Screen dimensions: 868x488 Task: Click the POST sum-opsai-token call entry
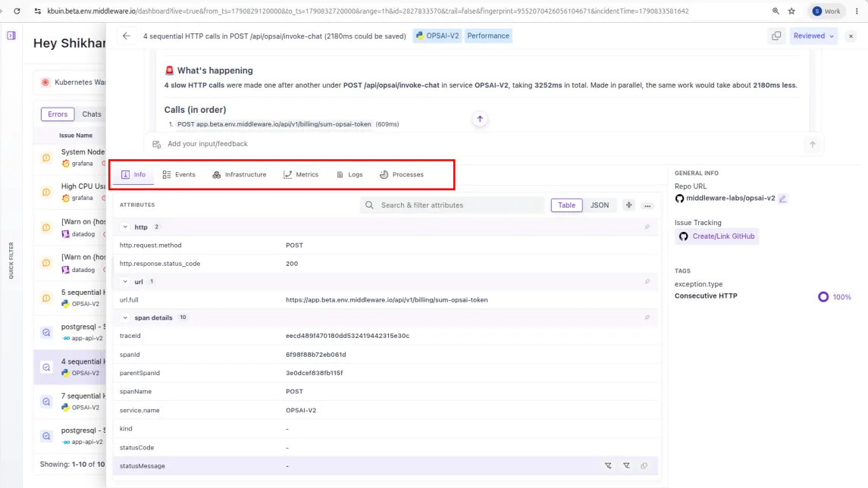pyautogui.click(x=274, y=124)
